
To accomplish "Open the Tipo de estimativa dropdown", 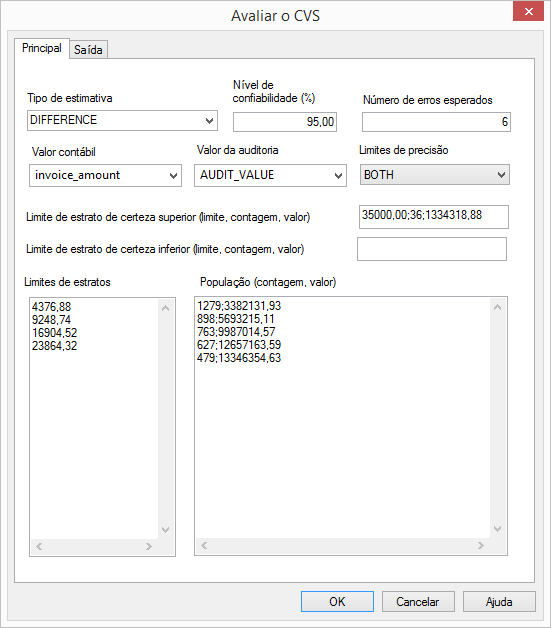I will 122,120.
